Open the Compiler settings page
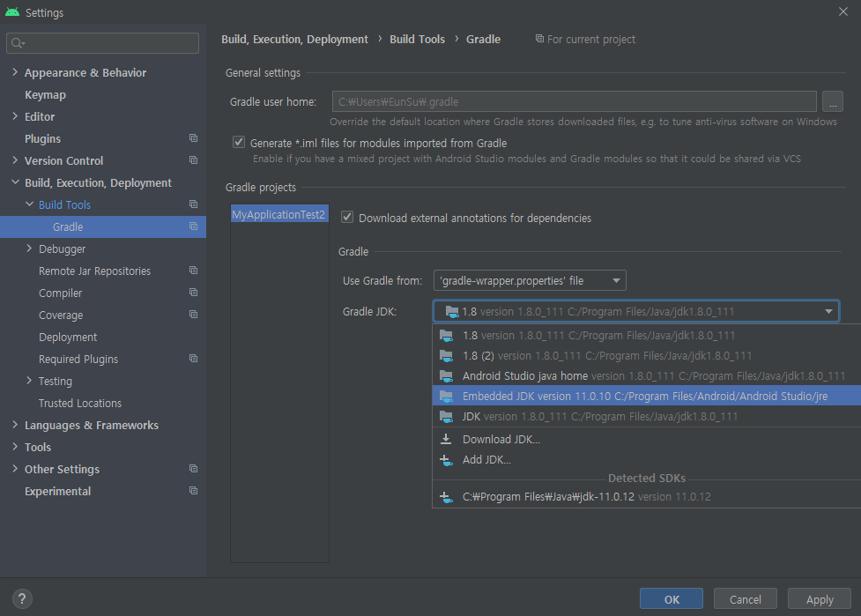This screenshot has width=861, height=616. (x=61, y=293)
